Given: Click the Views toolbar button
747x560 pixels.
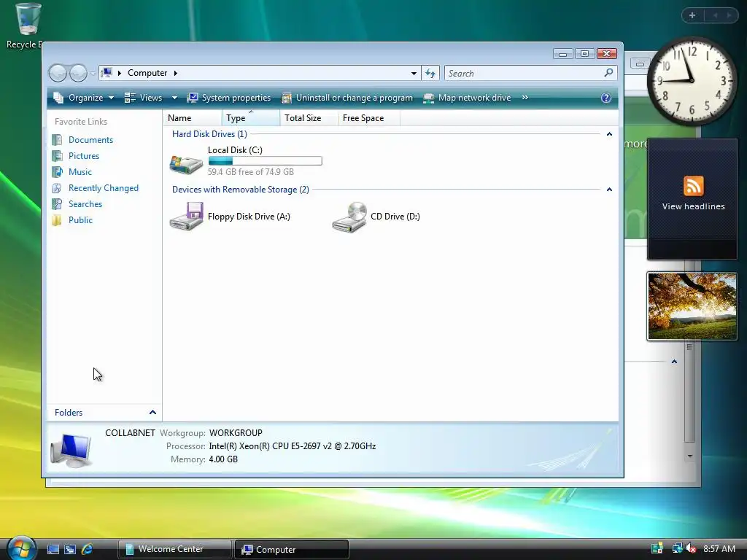Looking at the screenshot, I should click(x=144, y=98).
